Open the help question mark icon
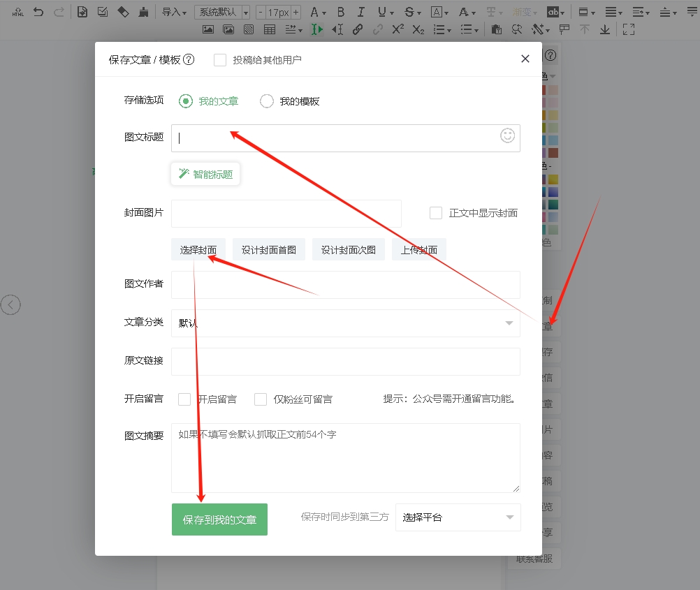700x590 pixels. 189,60
